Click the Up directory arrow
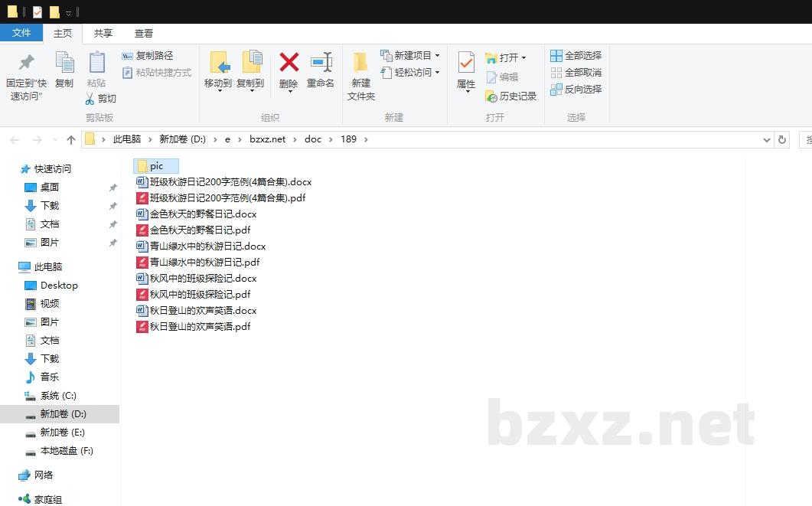This screenshot has height=506, width=812. point(71,139)
